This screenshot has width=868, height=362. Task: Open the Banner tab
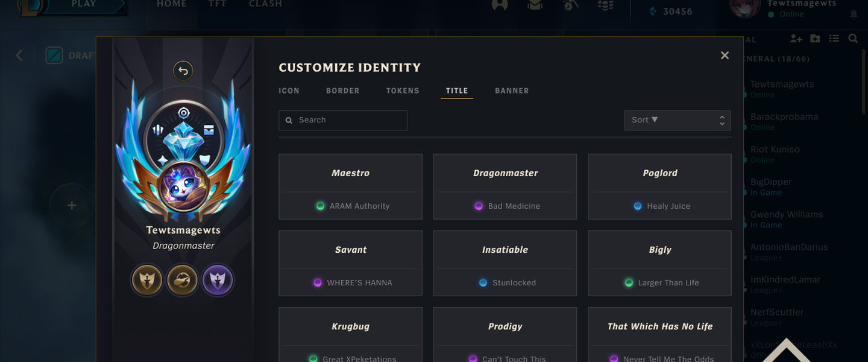click(x=512, y=91)
